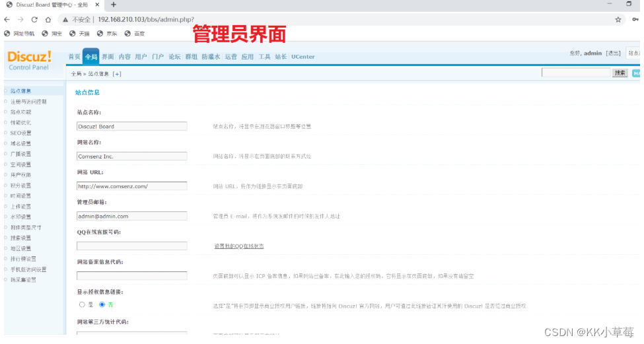
Task: Open the 内容 navigation tab
Action: (124, 57)
